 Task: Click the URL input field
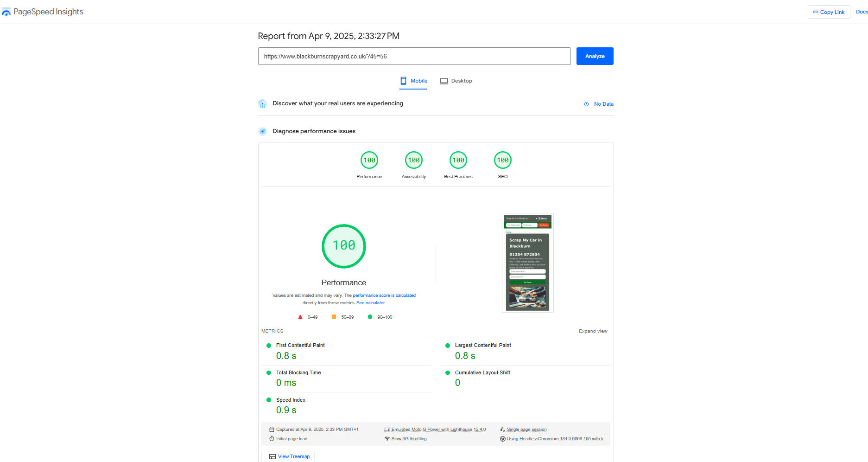(414, 56)
